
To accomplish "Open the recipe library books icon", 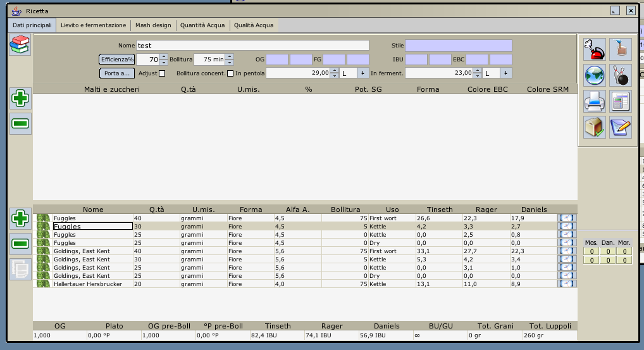I will pos(20,45).
